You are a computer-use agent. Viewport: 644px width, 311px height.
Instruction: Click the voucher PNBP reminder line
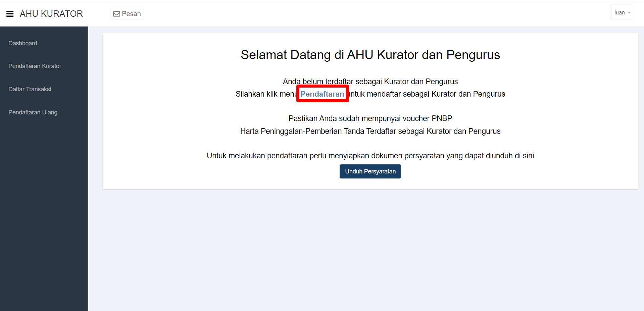tap(370, 118)
